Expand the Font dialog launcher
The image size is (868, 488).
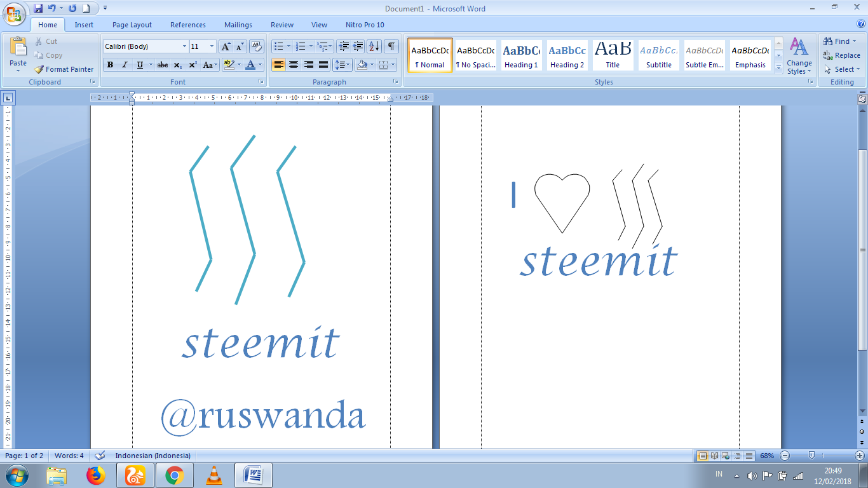(x=261, y=82)
